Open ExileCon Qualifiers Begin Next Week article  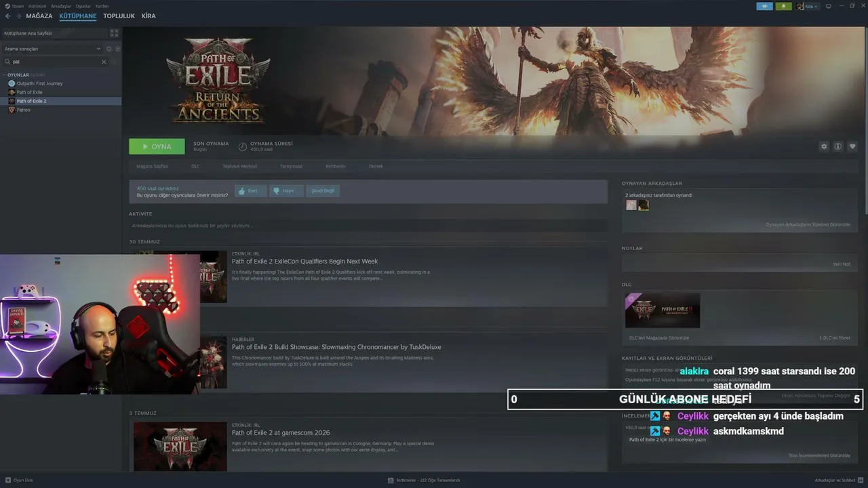[x=304, y=261]
